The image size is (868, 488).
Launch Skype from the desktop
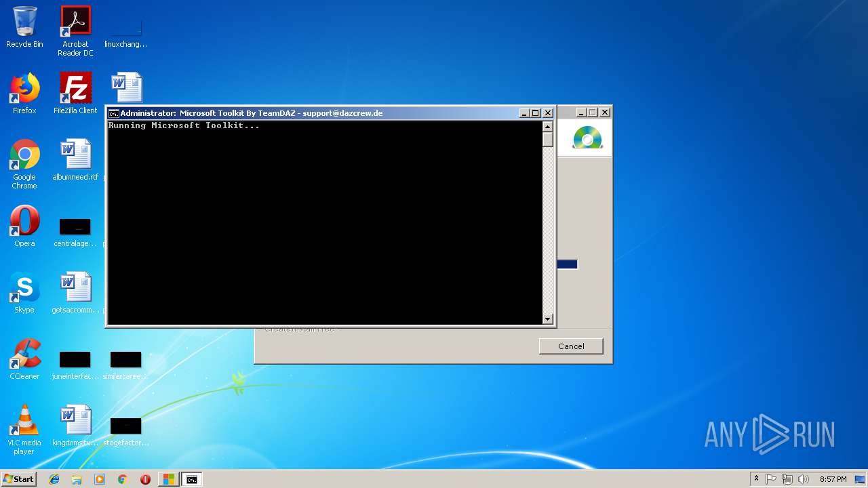tap(24, 293)
